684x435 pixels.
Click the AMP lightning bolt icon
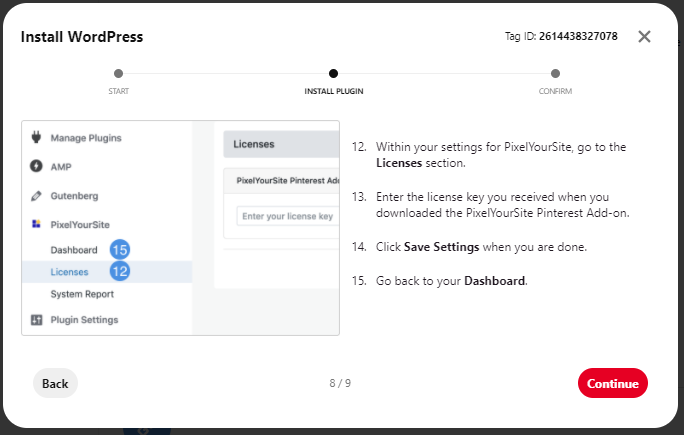click(36, 166)
